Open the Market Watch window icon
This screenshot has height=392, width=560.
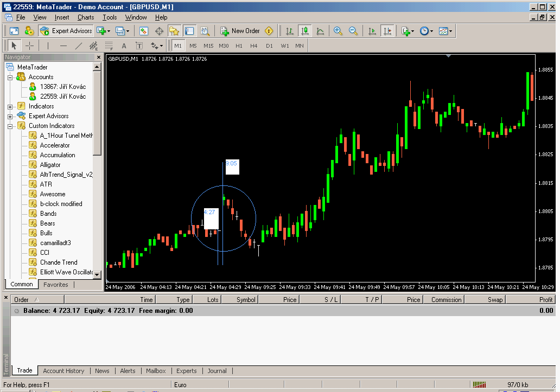pyautogui.click(x=144, y=31)
